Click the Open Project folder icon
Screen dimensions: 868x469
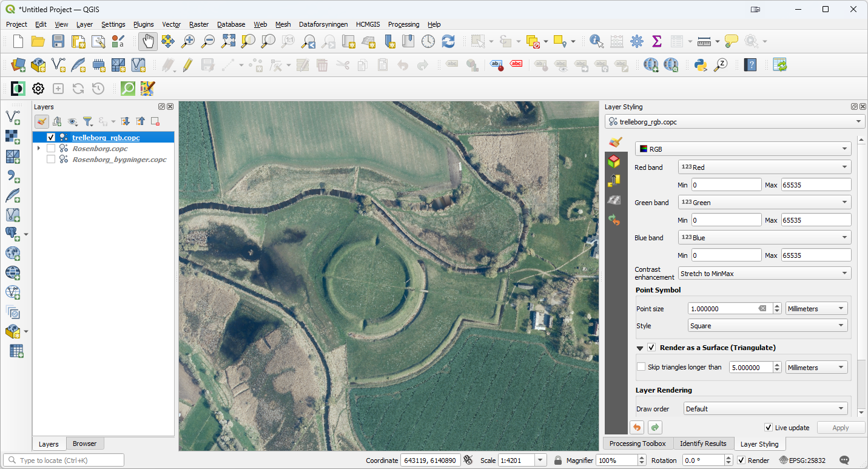click(x=38, y=41)
